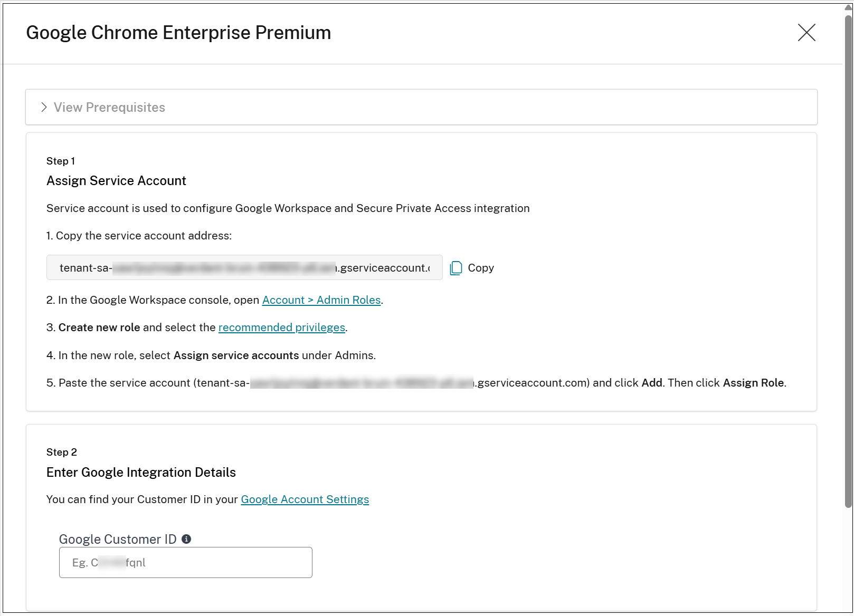854x616 pixels.
Task: Open Google Account Settings link
Action: 305,499
